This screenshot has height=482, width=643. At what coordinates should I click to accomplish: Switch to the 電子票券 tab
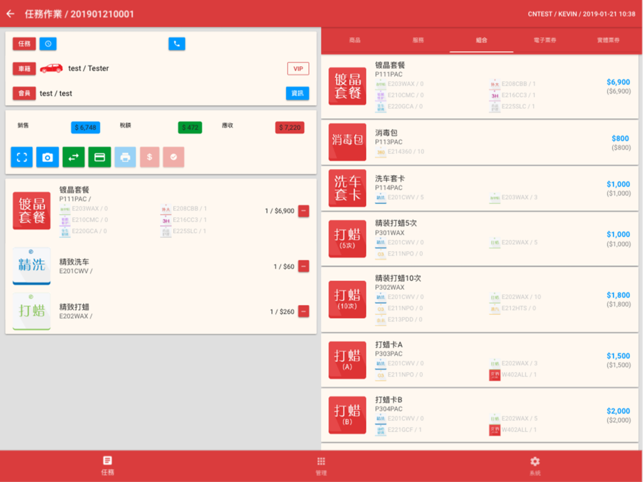[545, 40]
